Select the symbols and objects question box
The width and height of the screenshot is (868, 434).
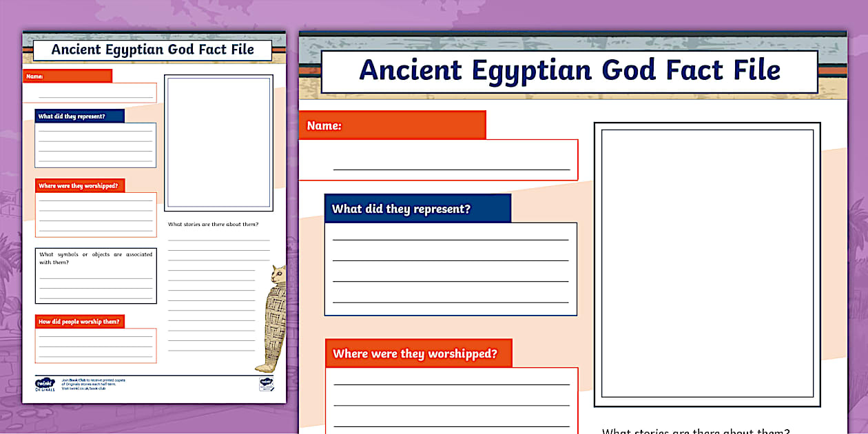coord(95,274)
